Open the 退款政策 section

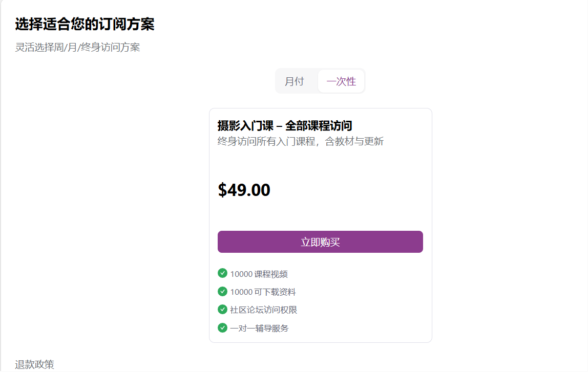34,364
